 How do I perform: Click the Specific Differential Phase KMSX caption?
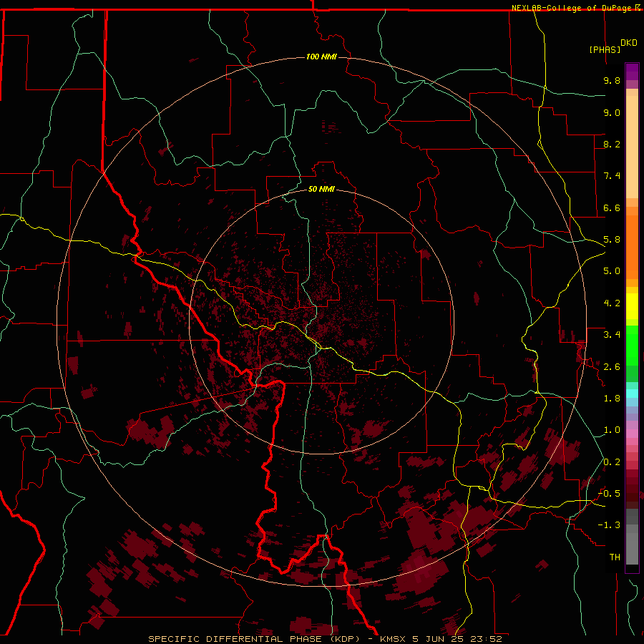pos(325,639)
